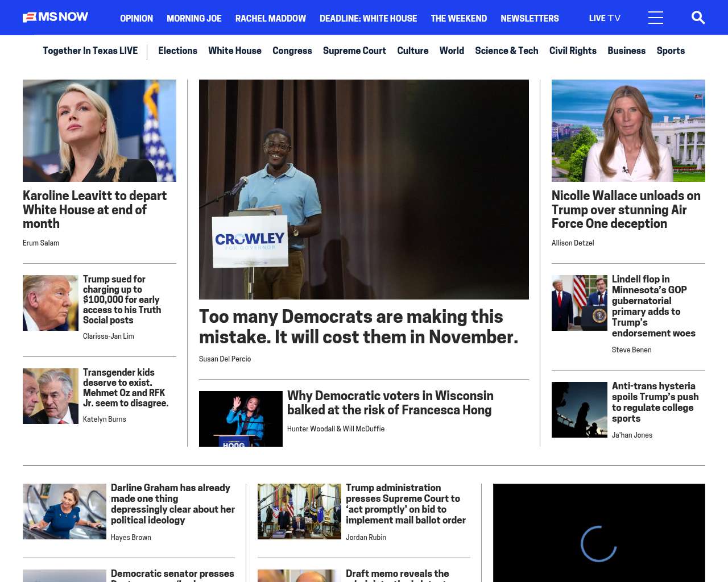Read Lindell flop in Minnesota headline
Image resolution: width=728 pixels, height=582 pixels.
pyautogui.click(x=653, y=306)
